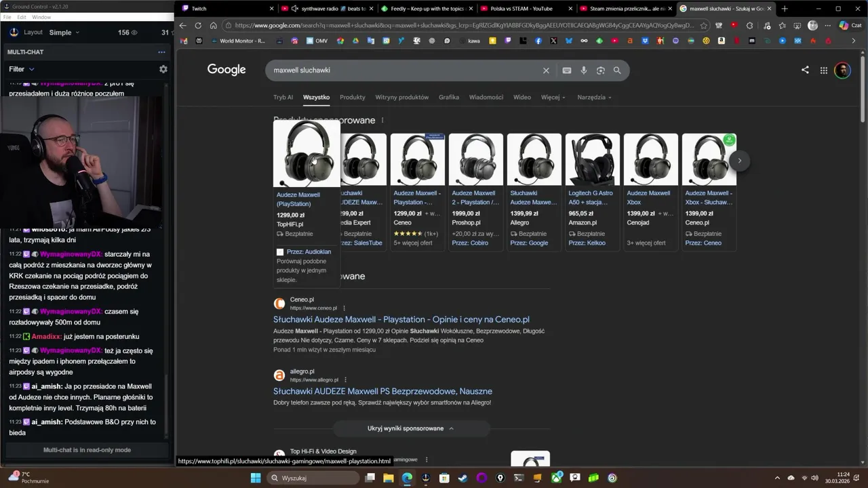This screenshot has width=868, height=488.
Task: Show next sponsored products with arrow
Action: point(740,161)
